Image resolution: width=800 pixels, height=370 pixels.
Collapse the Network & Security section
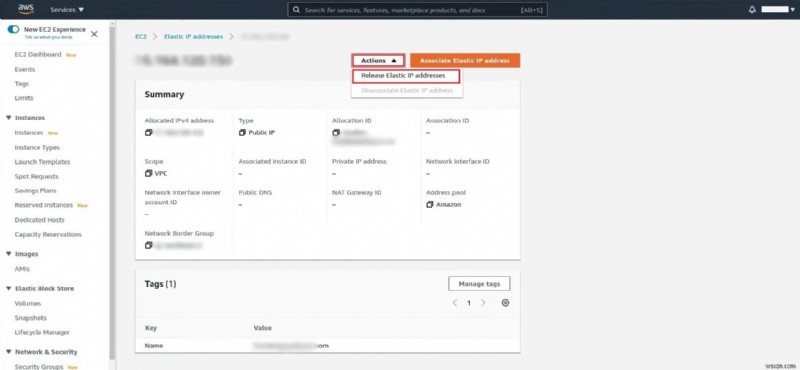(9, 352)
